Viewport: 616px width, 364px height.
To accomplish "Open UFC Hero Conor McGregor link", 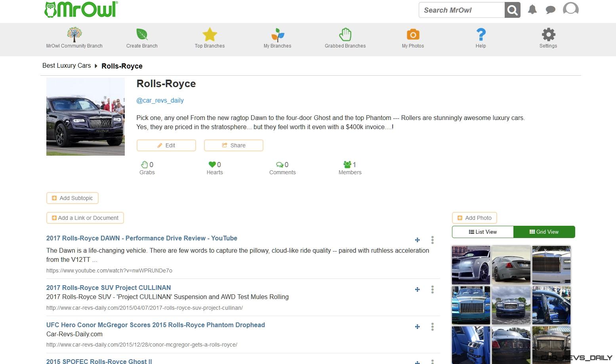I will tap(156, 325).
